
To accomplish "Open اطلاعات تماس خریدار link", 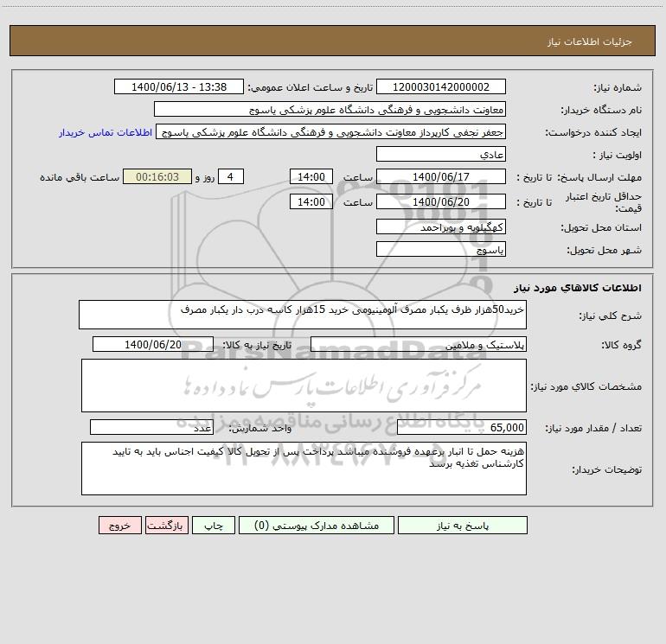I will [x=106, y=132].
